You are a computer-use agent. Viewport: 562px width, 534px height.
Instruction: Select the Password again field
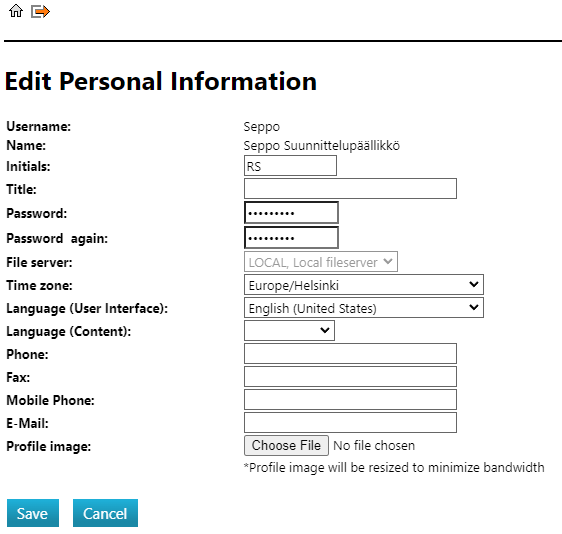291,238
